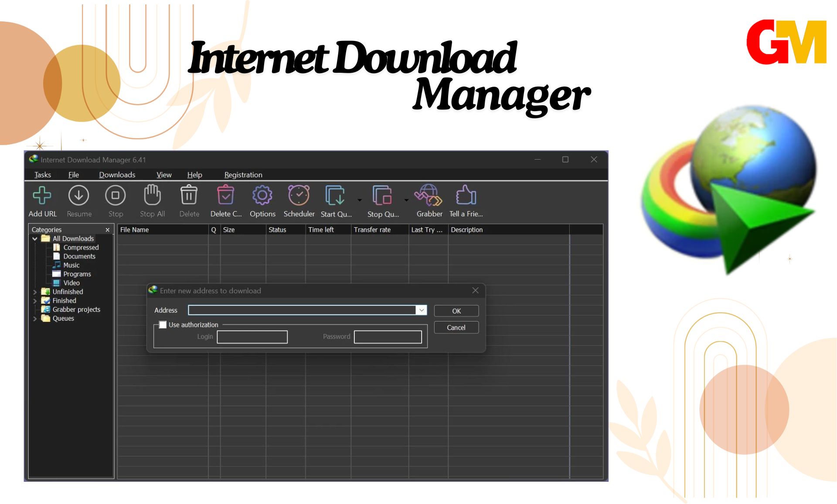Expand the Finished category
This screenshot has height=504, width=837.
tap(35, 301)
